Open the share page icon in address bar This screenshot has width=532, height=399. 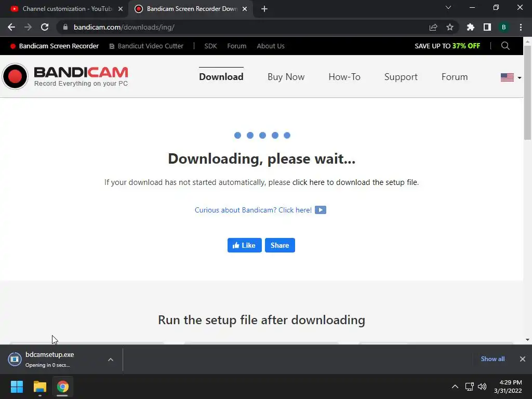click(433, 27)
